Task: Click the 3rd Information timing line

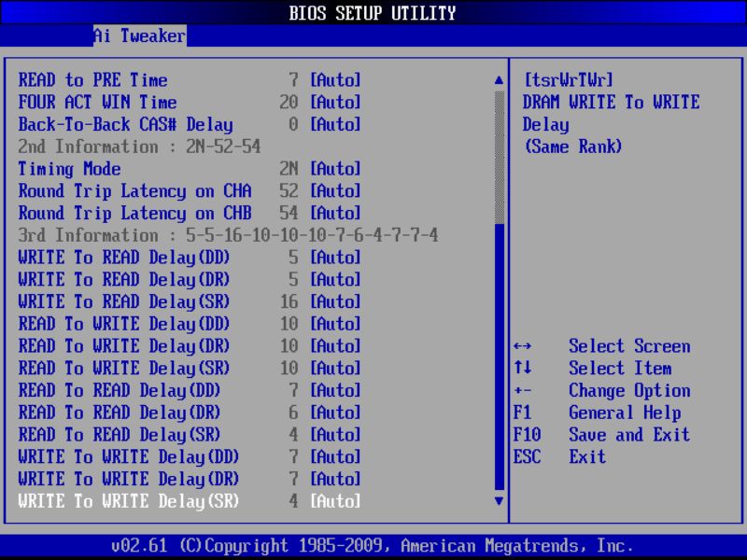Action: [228, 235]
